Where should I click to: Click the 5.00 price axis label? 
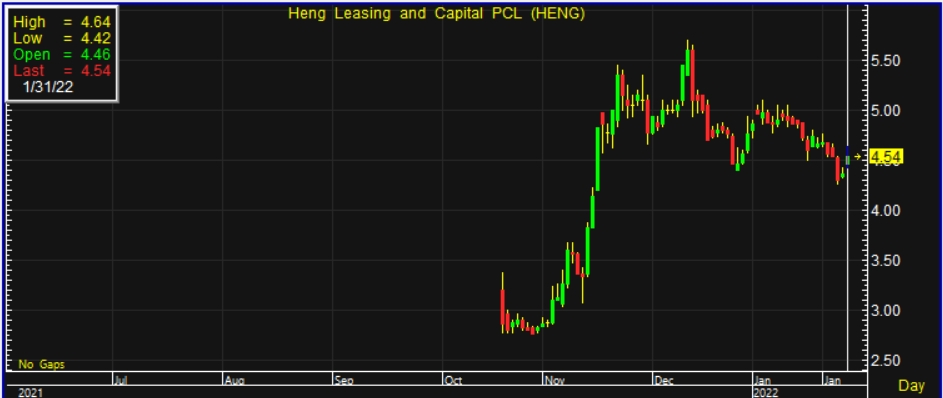[x=885, y=111]
